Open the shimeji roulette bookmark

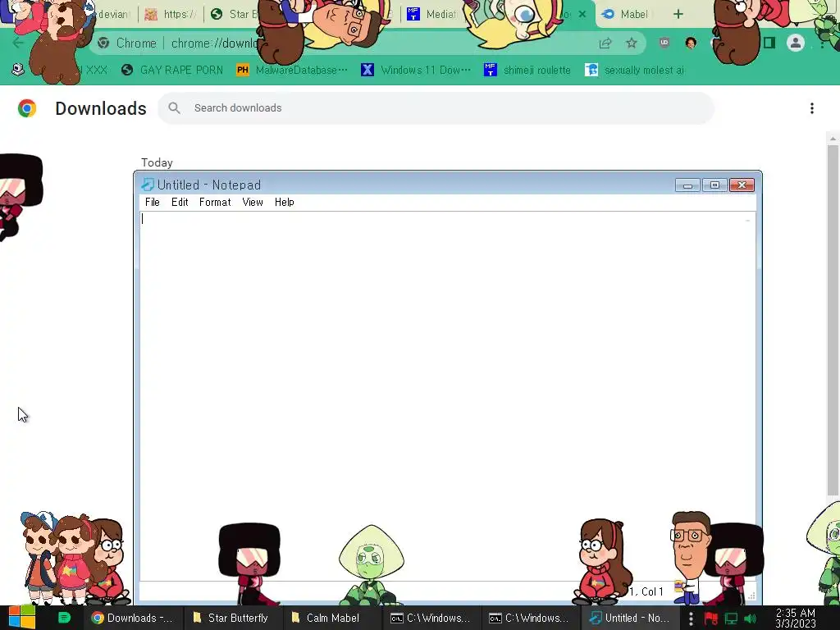527,71
